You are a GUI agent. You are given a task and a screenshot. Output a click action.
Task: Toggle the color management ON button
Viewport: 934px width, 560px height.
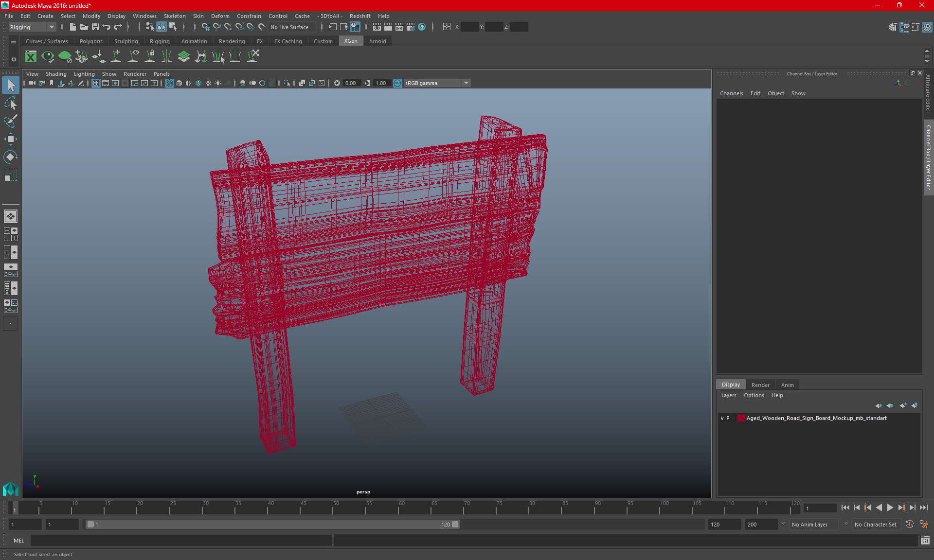point(397,83)
